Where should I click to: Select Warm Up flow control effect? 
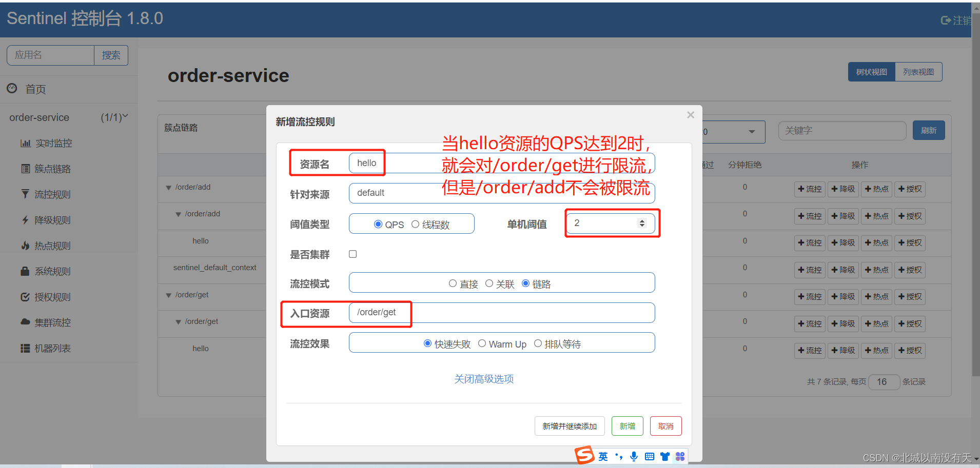[x=482, y=343]
